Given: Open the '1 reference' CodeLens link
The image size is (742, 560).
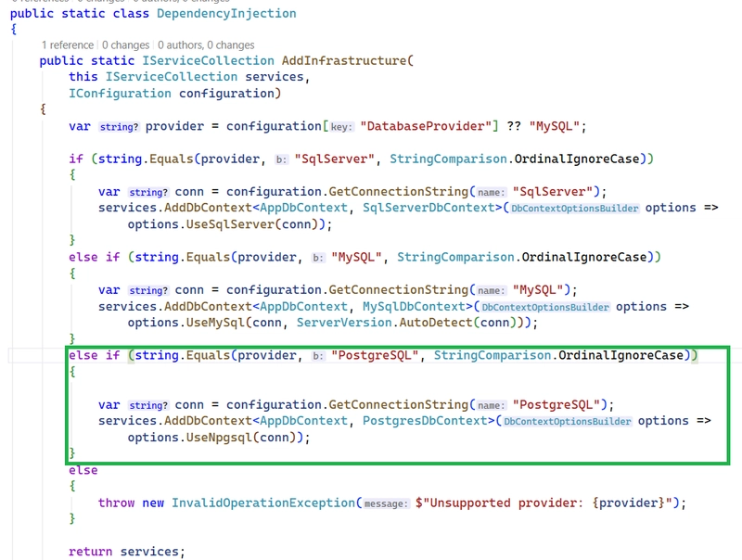Looking at the screenshot, I should [68, 45].
